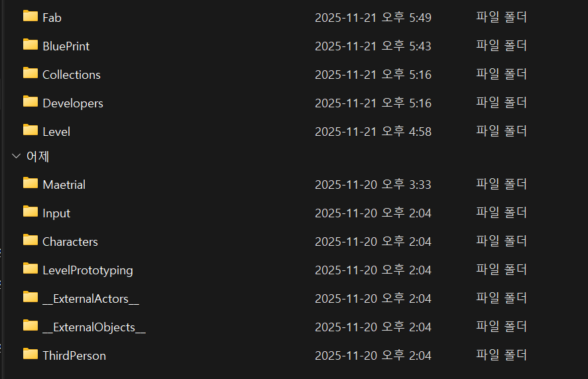Click the Maetrial folder icon
The width and height of the screenshot is (588, 379).
tap(30, 183)
